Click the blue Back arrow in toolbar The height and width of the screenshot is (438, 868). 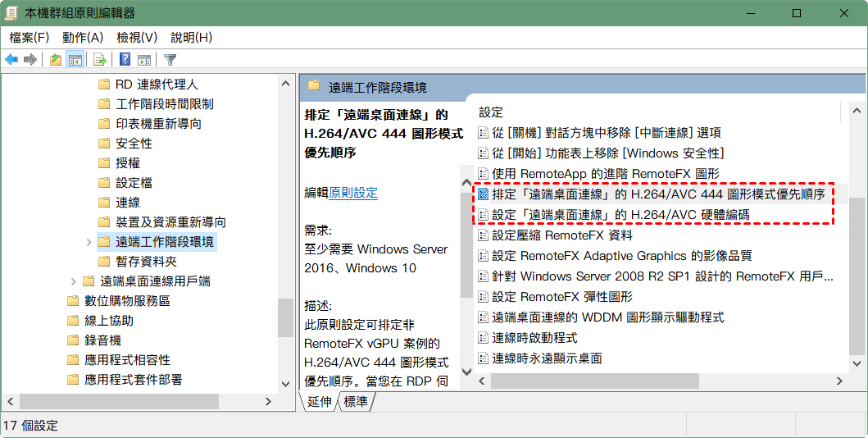[11, 59]
